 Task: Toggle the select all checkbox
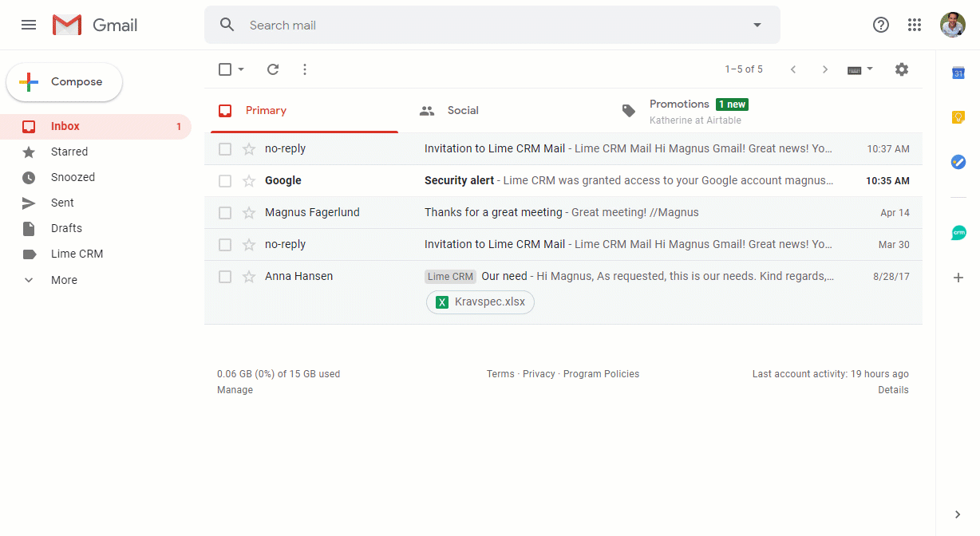pos(225,69)
